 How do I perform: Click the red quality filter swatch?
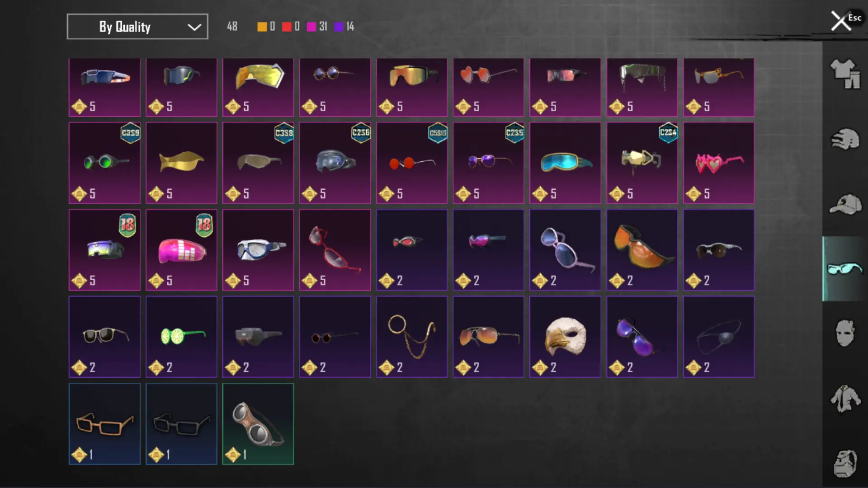click(287, 27)
